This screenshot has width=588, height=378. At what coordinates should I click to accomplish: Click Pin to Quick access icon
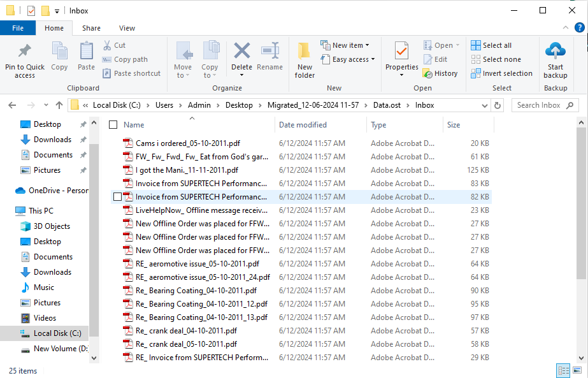[25, 51]
